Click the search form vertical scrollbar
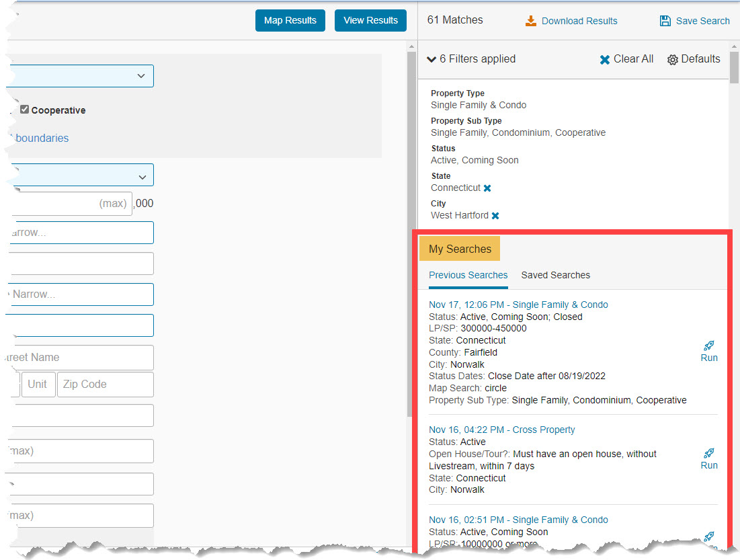 click(x=411, y=234)
